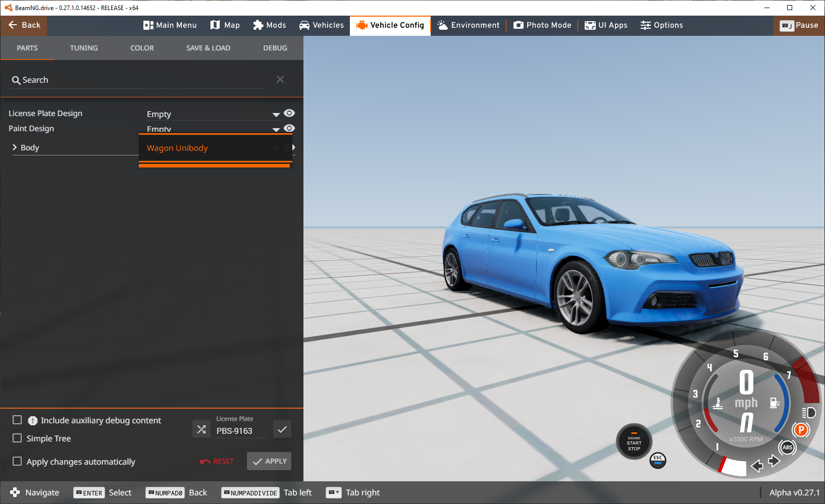Open the Main Menu
Image resolution: width=825 pixels, height=504 pixels.
[170, 25]
